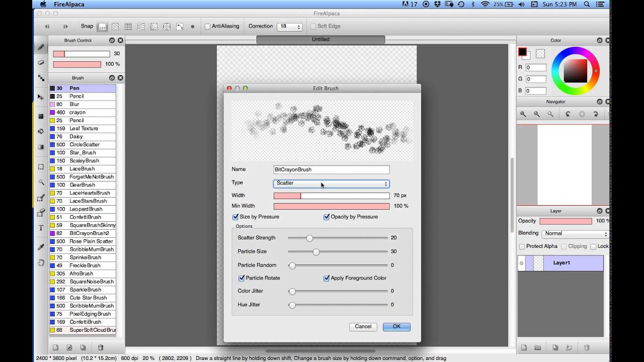644x362 pixels.
Task: Select the Move tool
Action: 41,97
